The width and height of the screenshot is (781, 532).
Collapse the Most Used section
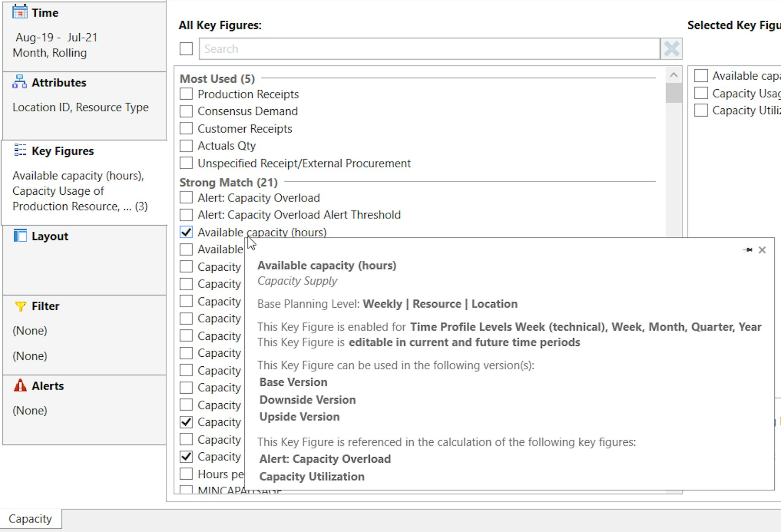(216, 78)
